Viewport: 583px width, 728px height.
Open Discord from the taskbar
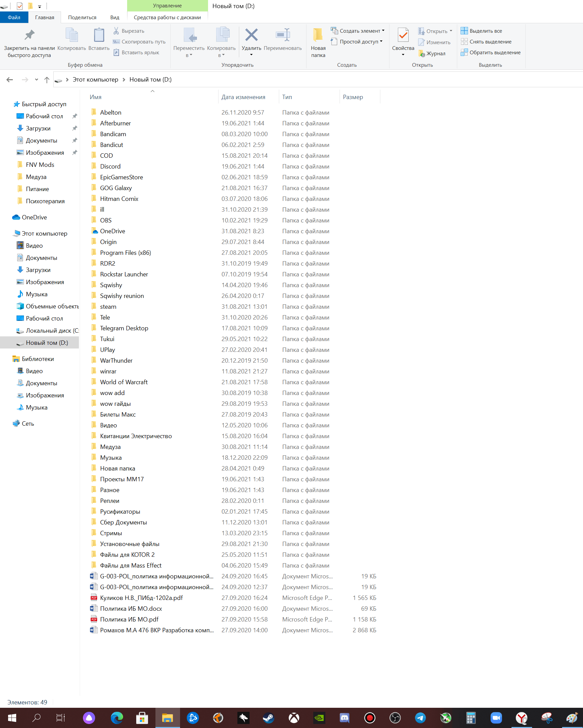pos(345,718)
